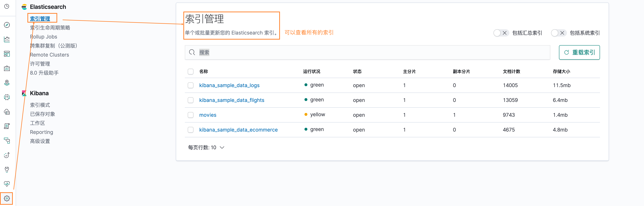
Task: Open the Logs sidebar icon
Action: click(x=7, y=126)
